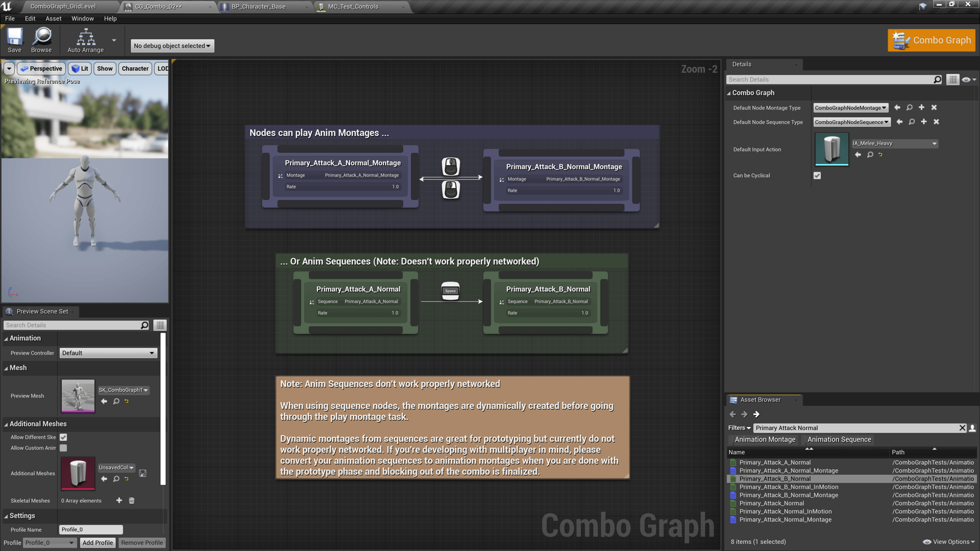Screen dimensions: 980x551
Task: Reset Default Node Sequence Type with the X icon
Action: pos(937,122)
